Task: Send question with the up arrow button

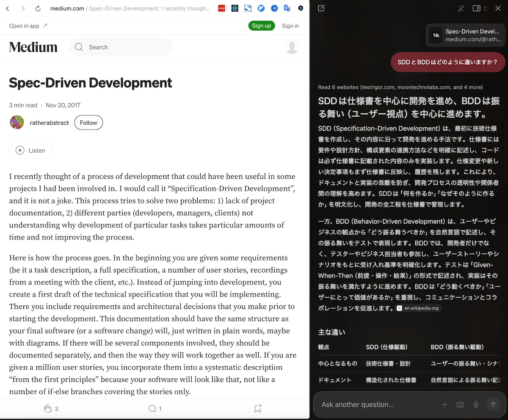Action: pyautogui.click(x=493, y=405)
